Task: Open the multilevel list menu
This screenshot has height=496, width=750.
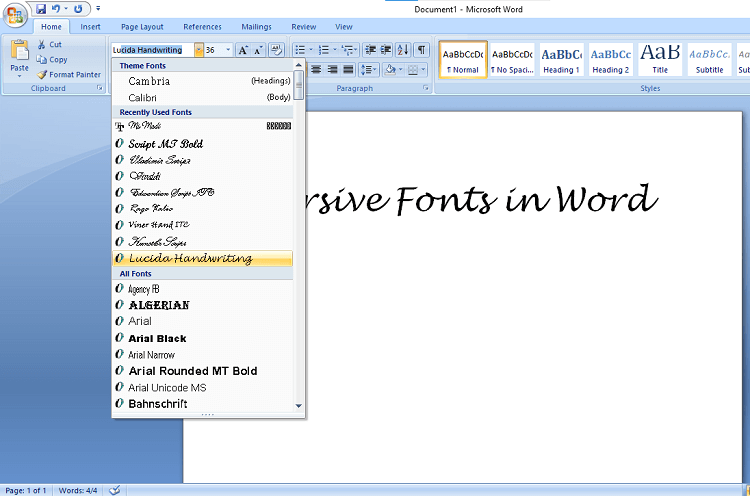Action: pyautogui.click(x=350, y=50)
